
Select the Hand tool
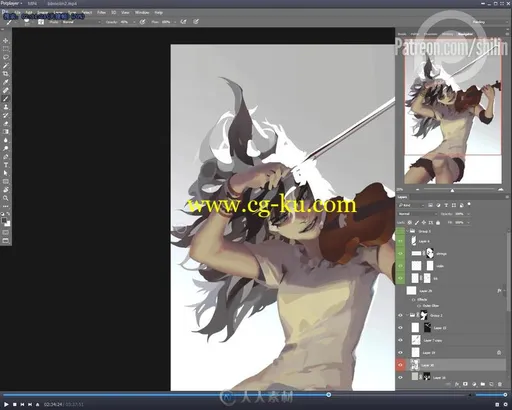[x=6, y=190]
